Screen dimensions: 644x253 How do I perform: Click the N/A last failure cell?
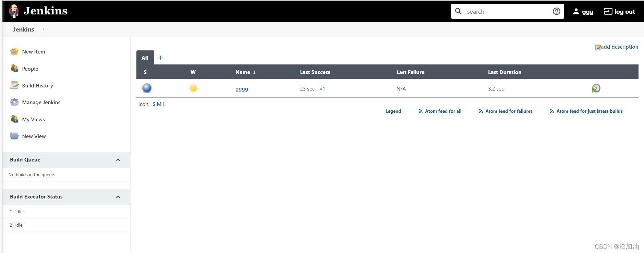tap(401, 89)
